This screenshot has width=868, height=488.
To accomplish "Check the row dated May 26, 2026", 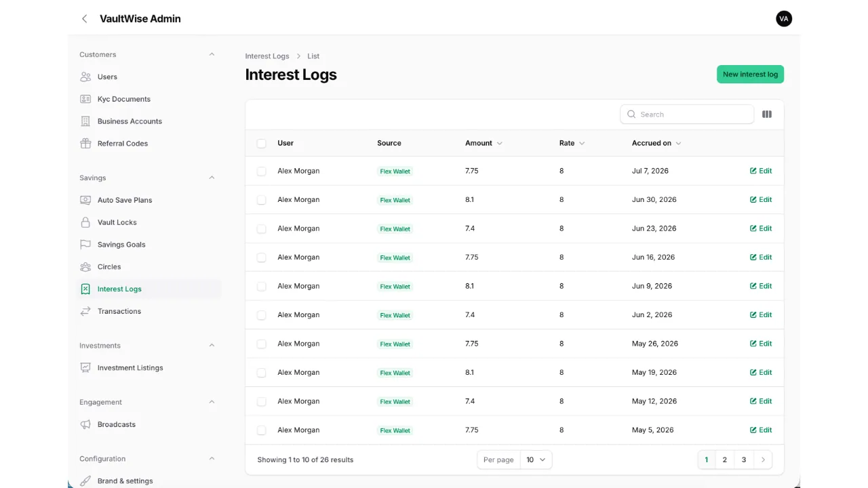I will 262,344.
